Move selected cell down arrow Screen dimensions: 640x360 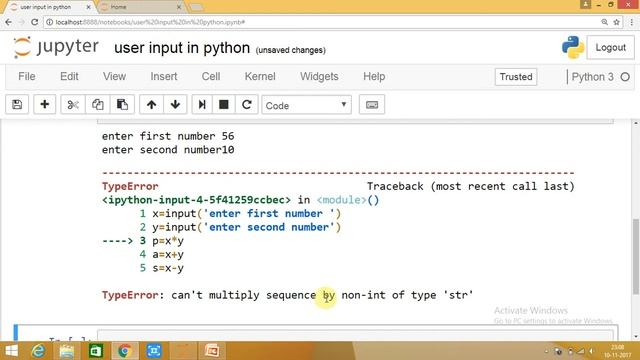[176, 105]
